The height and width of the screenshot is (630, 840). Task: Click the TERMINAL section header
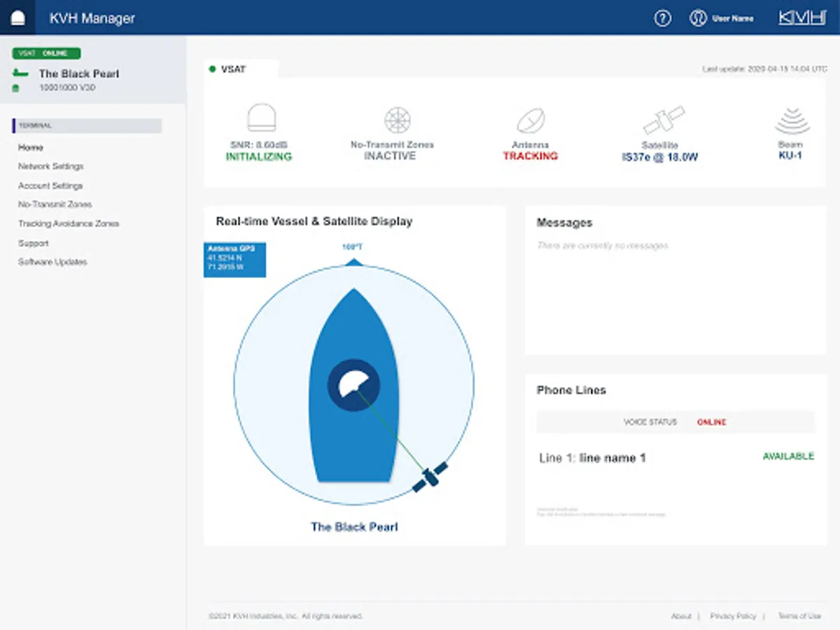pos(87,126)
